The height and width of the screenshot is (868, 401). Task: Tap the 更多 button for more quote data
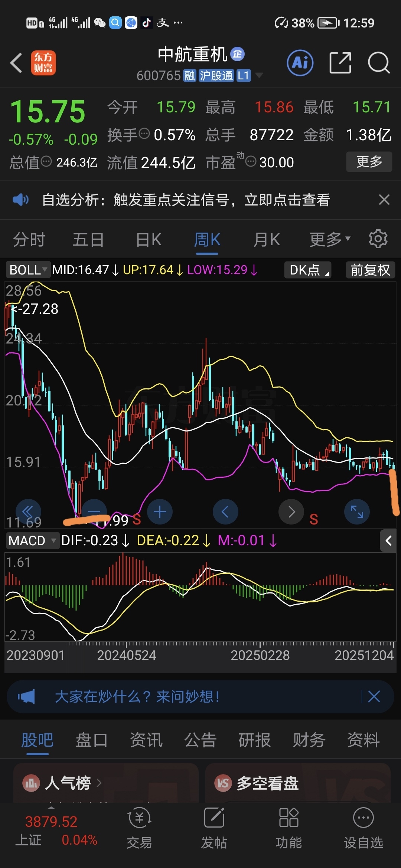pos(369,161)
